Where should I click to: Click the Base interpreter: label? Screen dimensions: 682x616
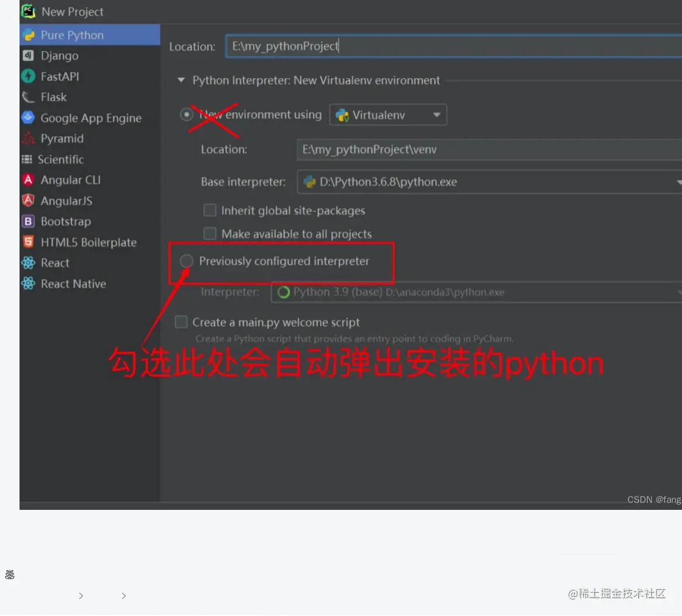pyautogui.click(x=243, y=182)
